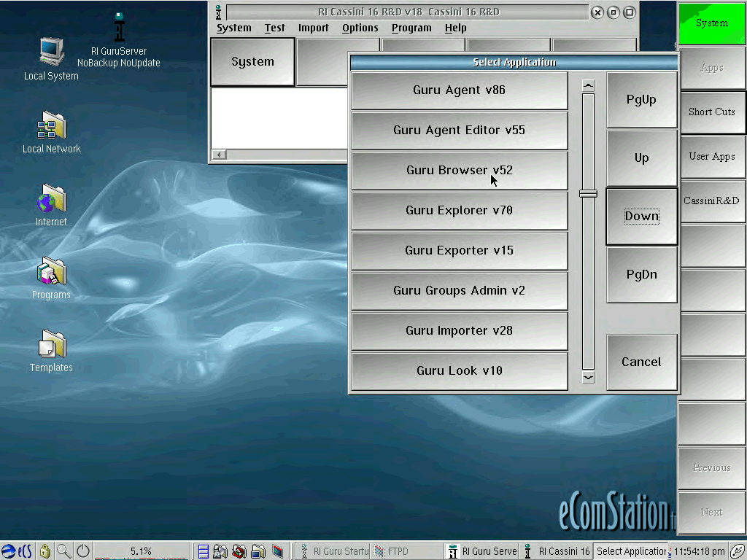The width and height of the screenshot is (747, 560).
Task: Click the Apps tab in side panel
Action: pyautogui.click(x=712, y=68)
